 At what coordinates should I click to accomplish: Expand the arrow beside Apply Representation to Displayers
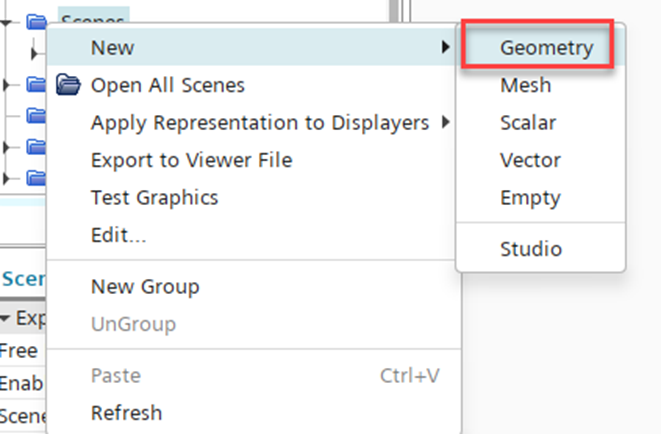[445, 123]
